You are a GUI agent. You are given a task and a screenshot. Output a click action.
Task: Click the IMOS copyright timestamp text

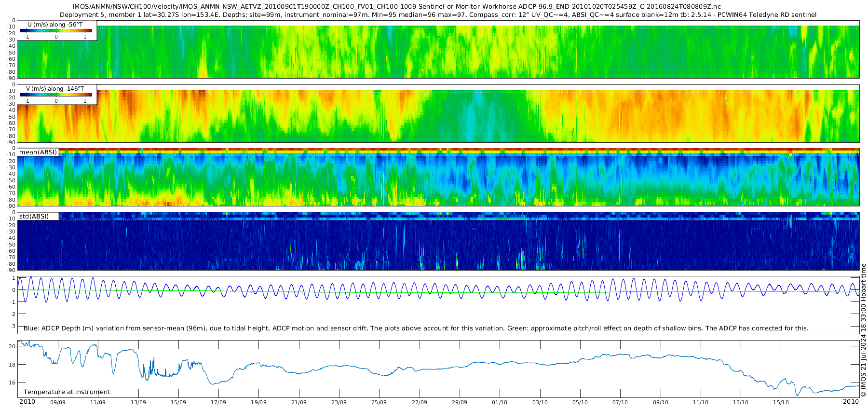pos(864,330)
